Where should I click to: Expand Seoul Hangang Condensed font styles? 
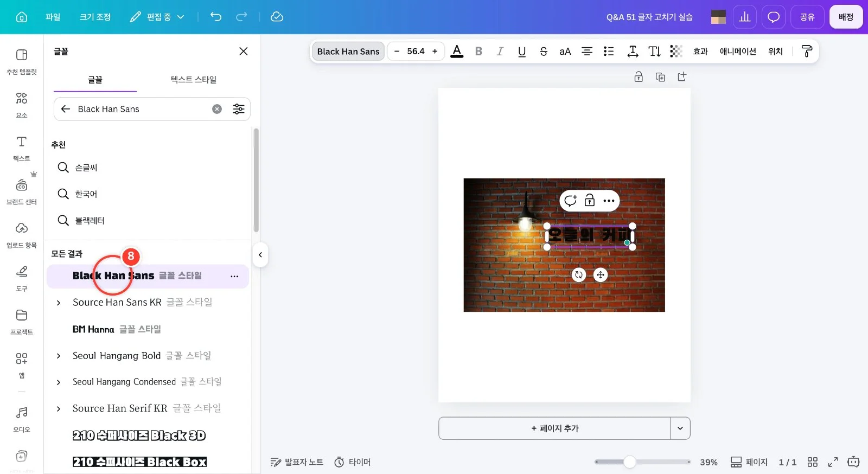coord(59,382)
